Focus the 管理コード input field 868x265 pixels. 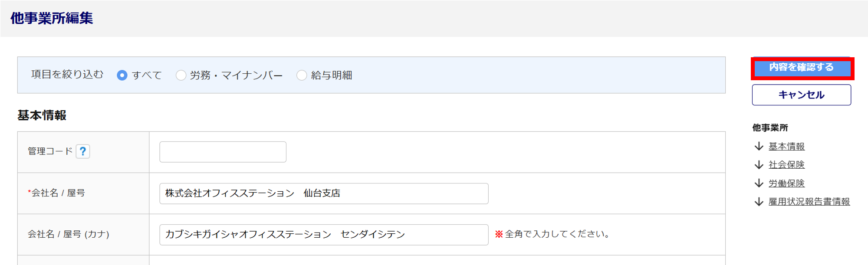pos(223,152)
